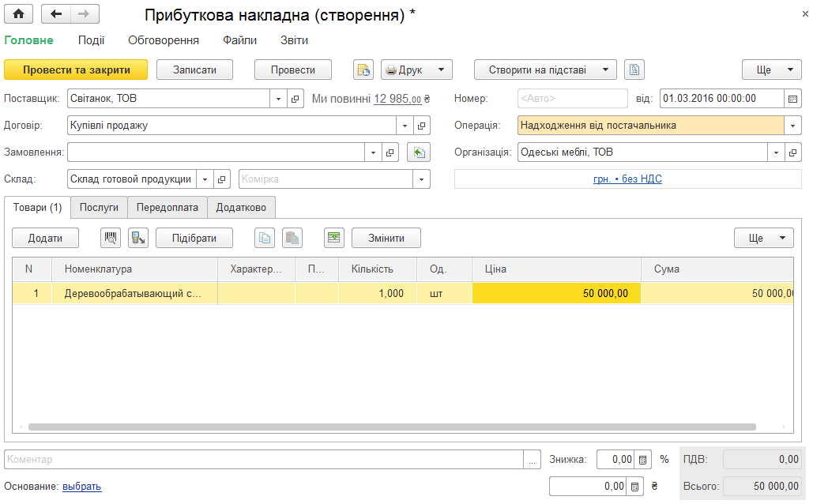The image size is (813, 504).
Task: Open the Постачальник field's open-form icon
Action: pos(295,99)
